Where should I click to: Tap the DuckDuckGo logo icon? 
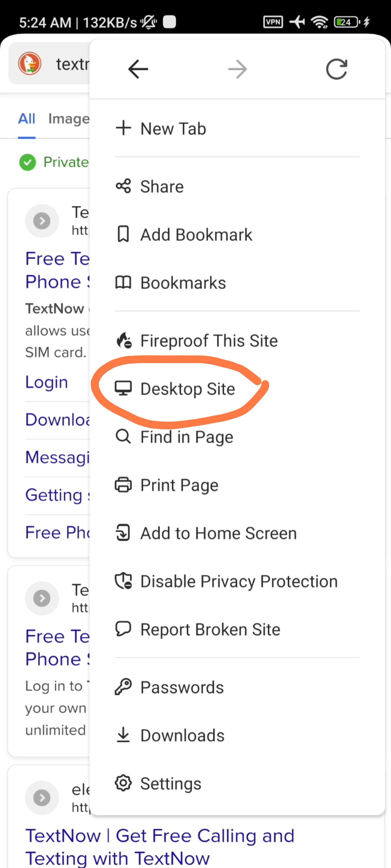30,64
